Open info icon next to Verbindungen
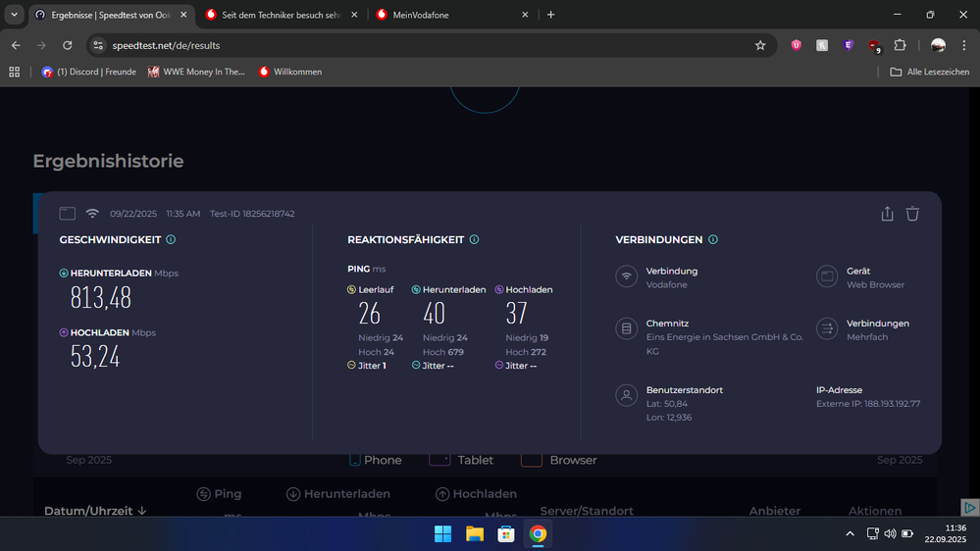The image size is (980, 551). (x=713, y=239)
